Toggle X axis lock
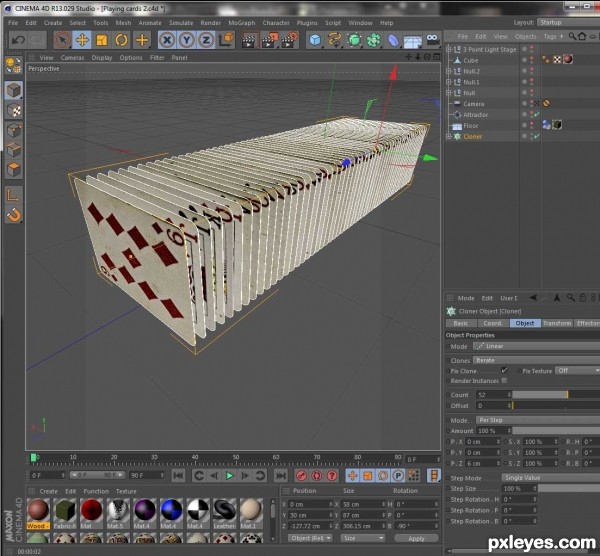 click(x=167, y=40)
